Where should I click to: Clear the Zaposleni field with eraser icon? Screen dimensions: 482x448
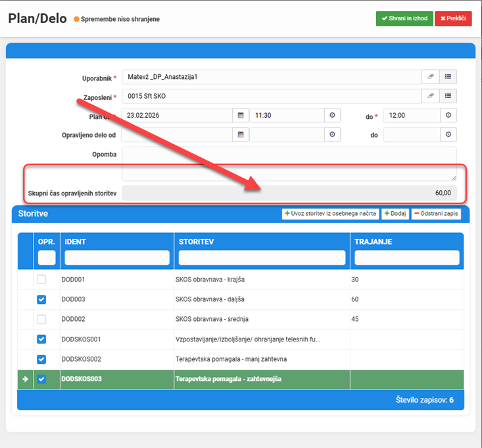(430, 96)
